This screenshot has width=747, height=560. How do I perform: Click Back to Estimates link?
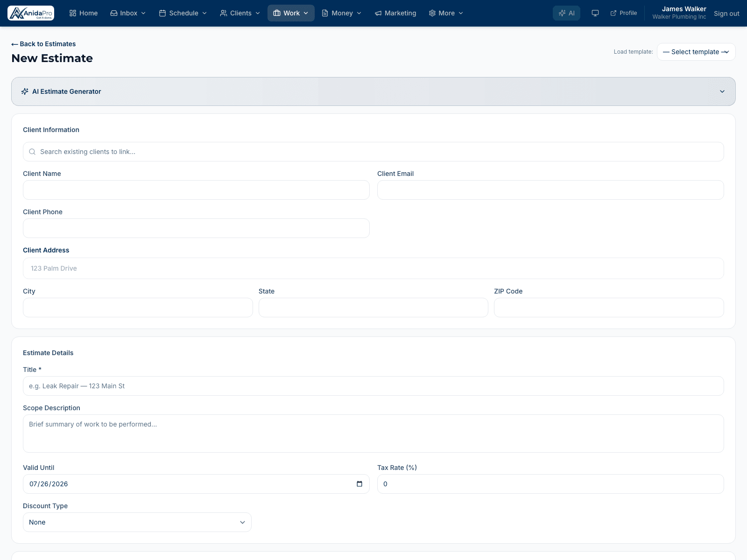[43, 44]
